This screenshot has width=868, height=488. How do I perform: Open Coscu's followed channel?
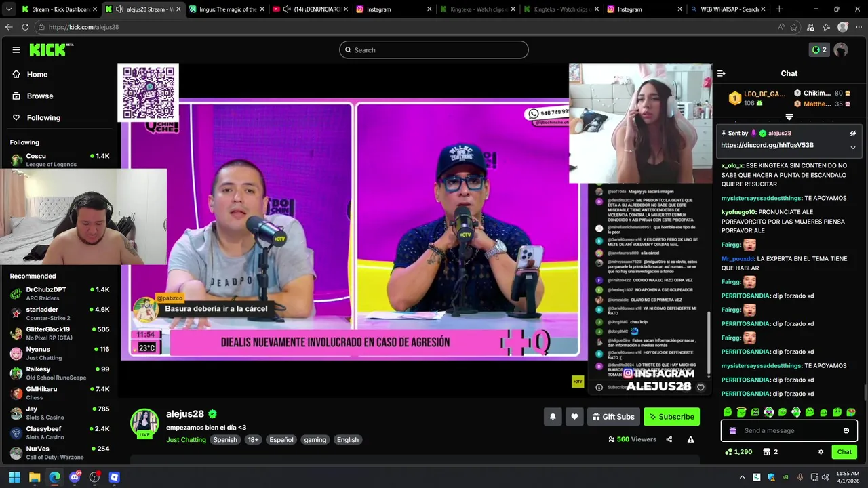[60, 160]
